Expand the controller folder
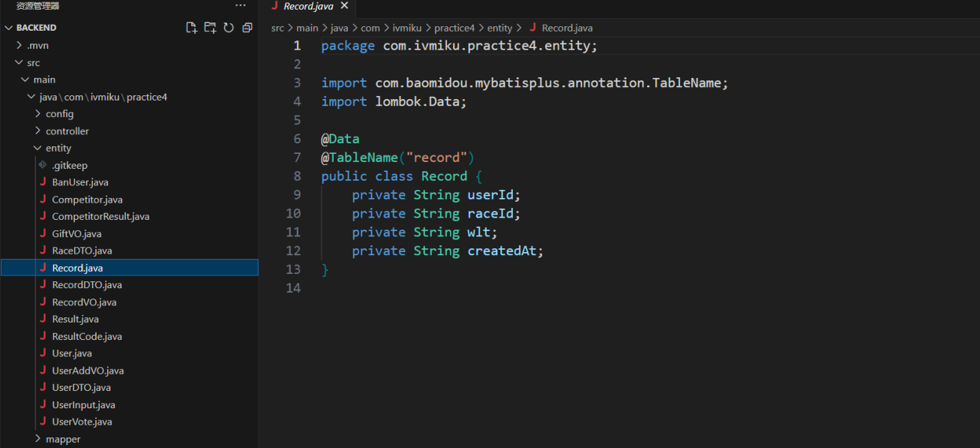This screenshot has width=980, height=448. click(x=67, y=131)
